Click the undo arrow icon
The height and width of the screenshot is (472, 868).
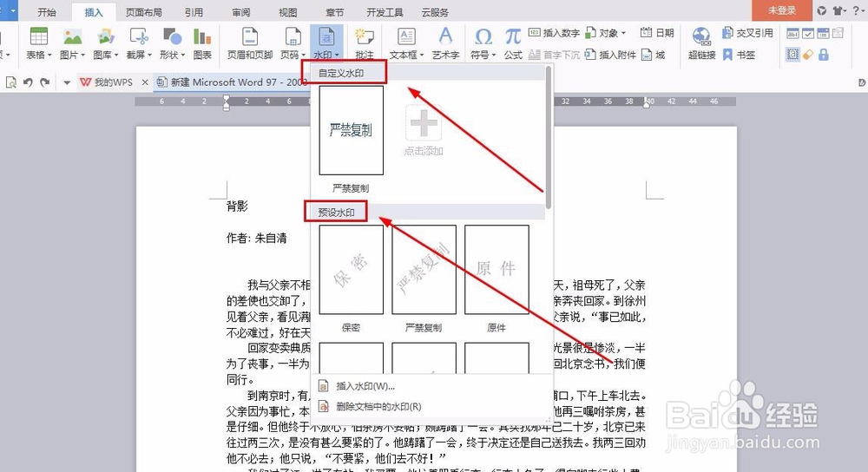(x=28, y=82)
